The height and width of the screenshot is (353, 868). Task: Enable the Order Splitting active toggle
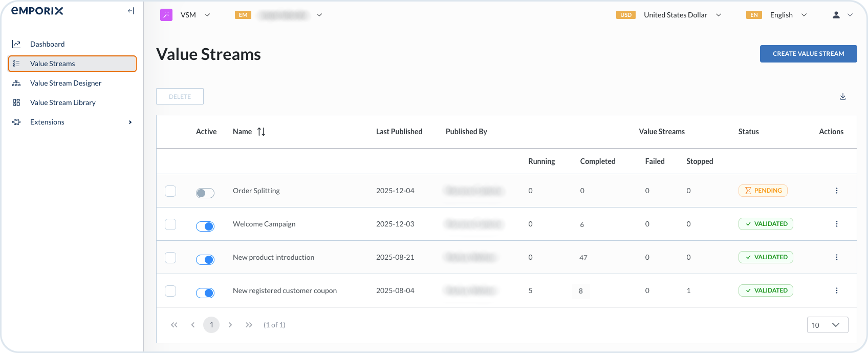coord(205,193)
